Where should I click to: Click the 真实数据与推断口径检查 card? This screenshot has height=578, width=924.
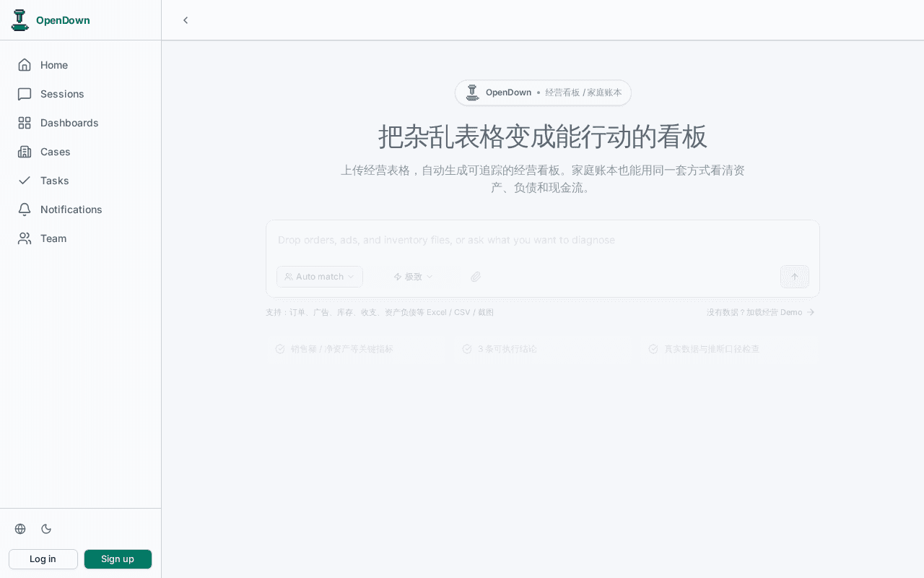tap(729, 349)
